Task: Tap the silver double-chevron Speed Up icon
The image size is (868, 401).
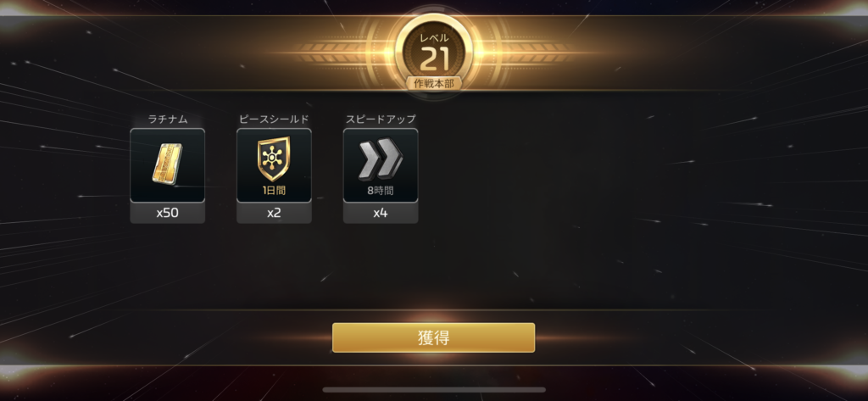Action: (x=381, y=159)
